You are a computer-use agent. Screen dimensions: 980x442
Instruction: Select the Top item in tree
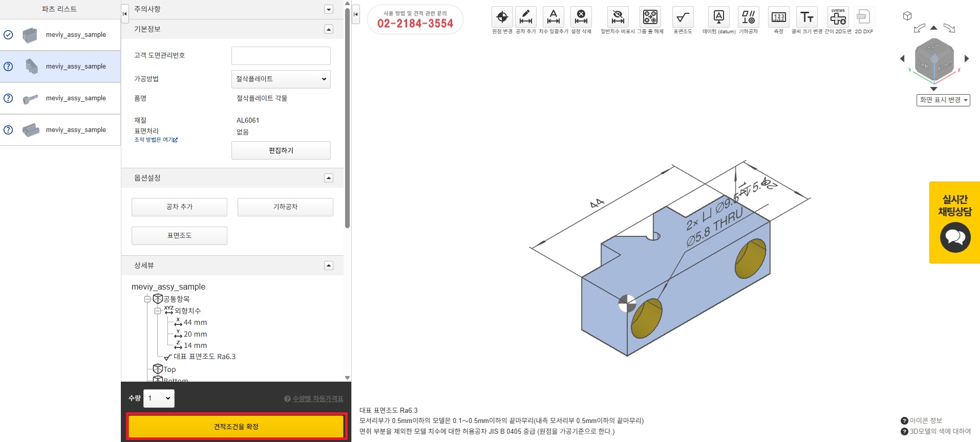(x=169, y=369)
